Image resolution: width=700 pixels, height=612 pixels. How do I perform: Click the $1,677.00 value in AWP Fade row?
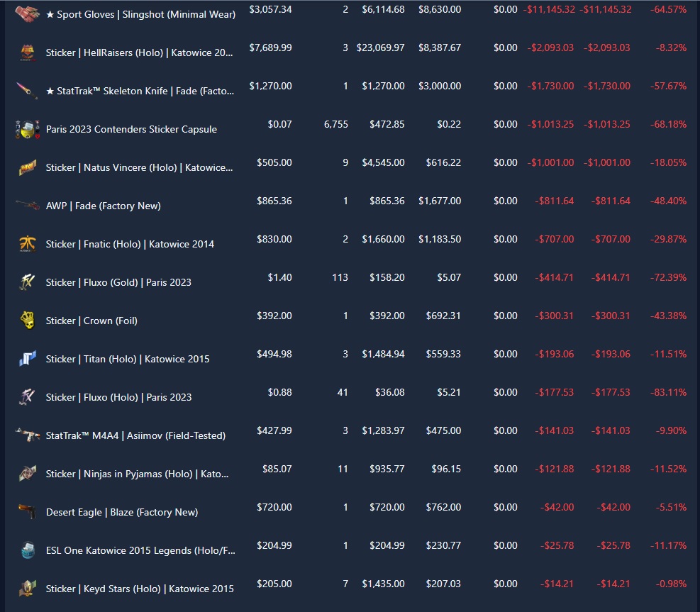(440, 201)
